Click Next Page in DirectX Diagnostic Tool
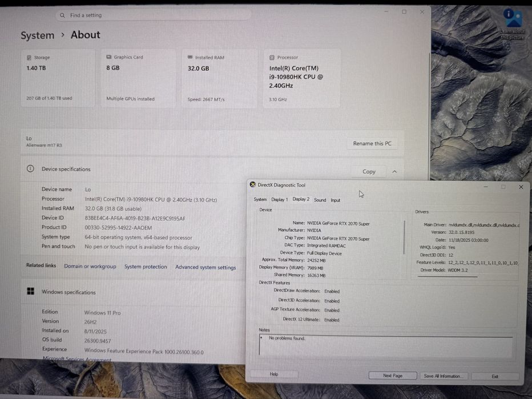 tap(393, 376)
